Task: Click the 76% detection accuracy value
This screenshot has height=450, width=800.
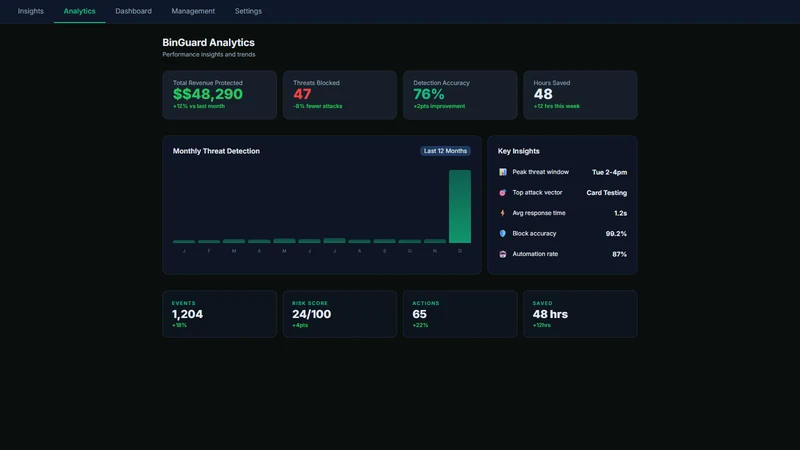Action: 429,94
